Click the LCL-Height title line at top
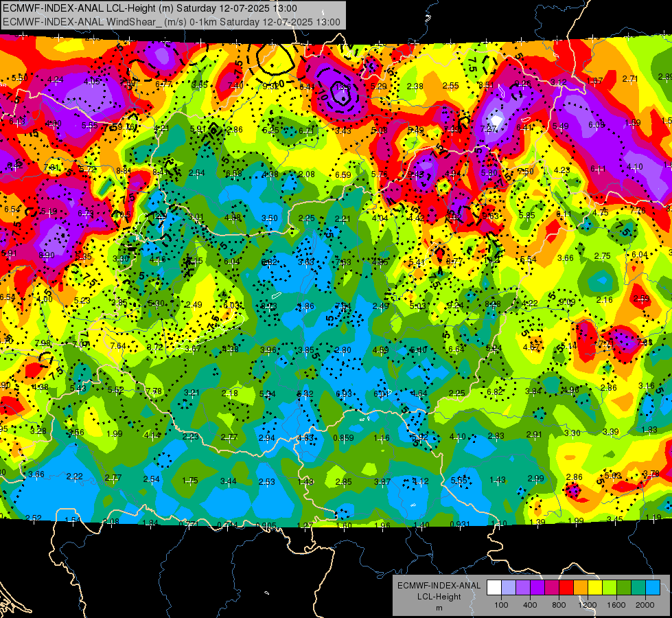This screenshot has height=618, width=672. [150, 8]
